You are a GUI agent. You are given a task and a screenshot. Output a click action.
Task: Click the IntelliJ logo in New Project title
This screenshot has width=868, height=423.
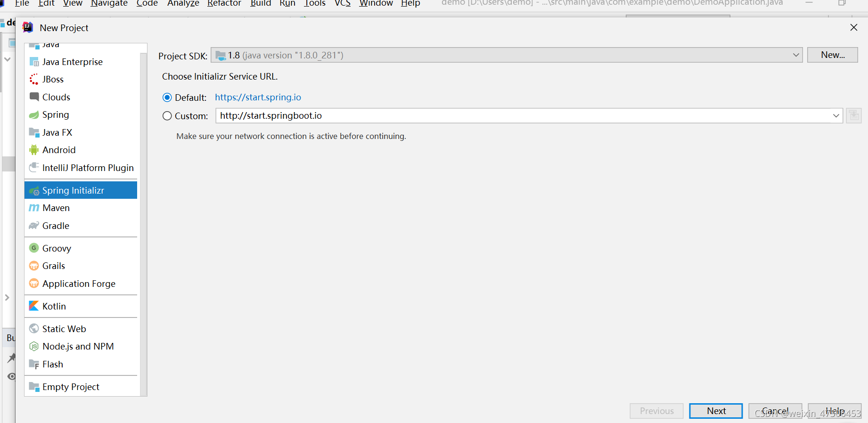pos(28,27)
